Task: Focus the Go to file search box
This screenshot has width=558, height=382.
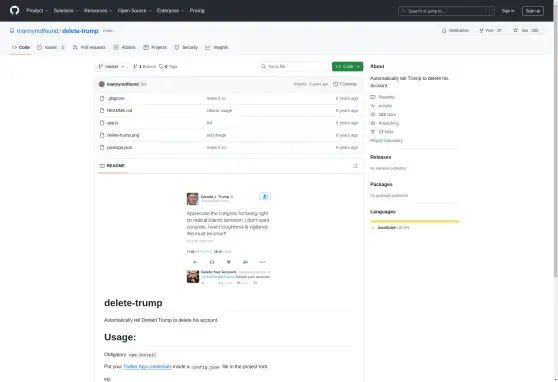Action: click(x=294, y=67)
